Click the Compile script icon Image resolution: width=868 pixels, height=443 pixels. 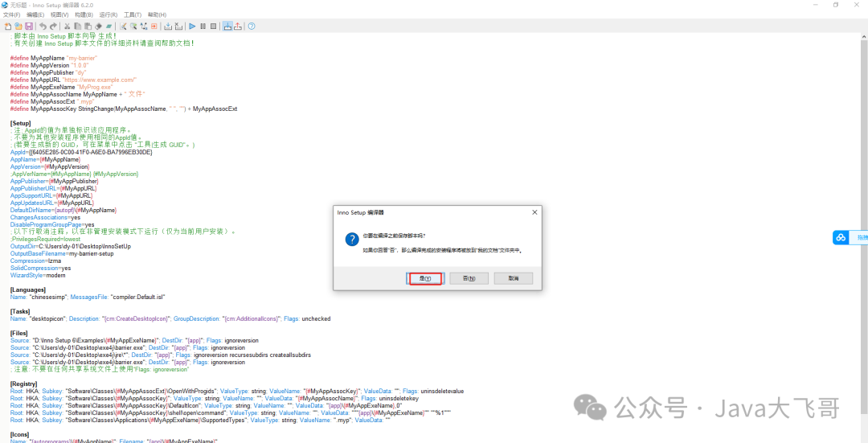pyautogui.click(x=168, y=26)
